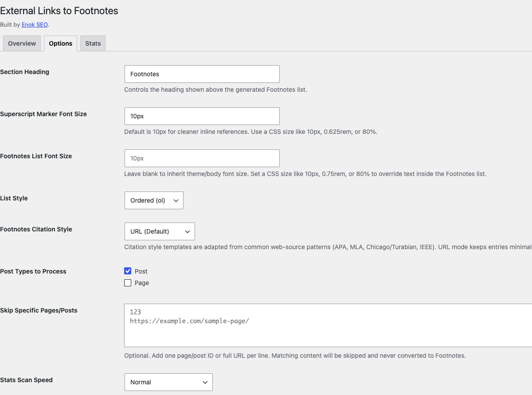The image size is (532, 395).
Task: Click the Section Heading label
Action: tap(25, 72)
